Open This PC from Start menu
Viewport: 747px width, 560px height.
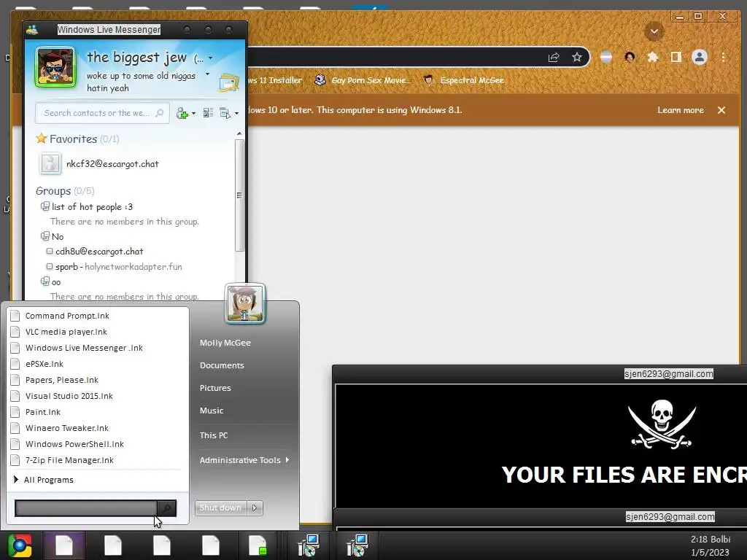coord(214,435)
